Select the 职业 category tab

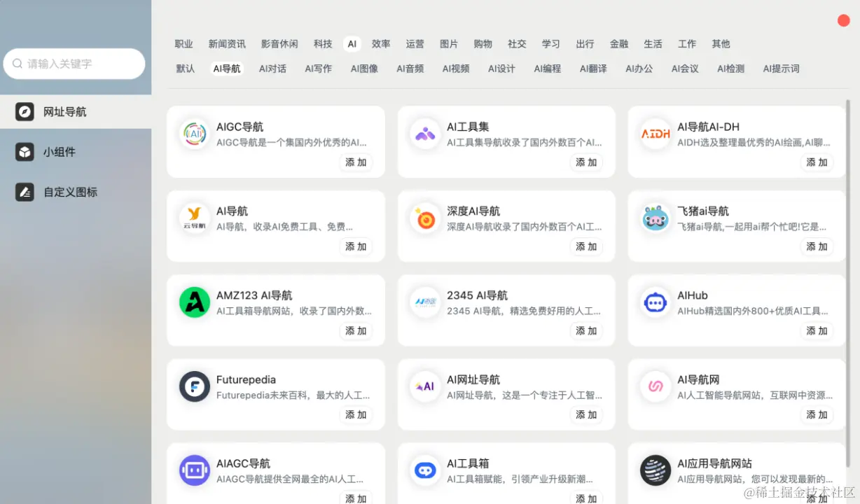click(x=183, y=44)
